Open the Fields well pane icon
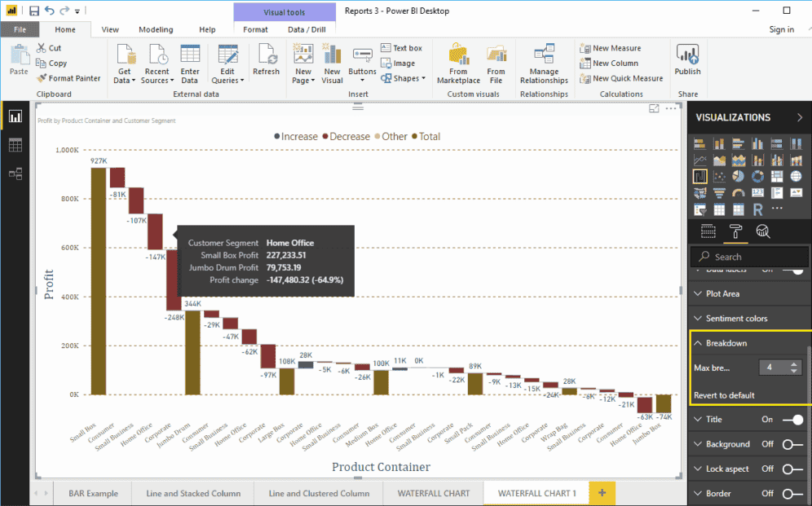This screenshot has width=812, height=506. tap(708, 231)
